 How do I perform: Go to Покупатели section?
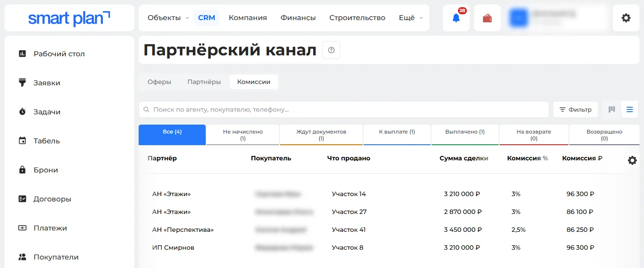(56, 257)
